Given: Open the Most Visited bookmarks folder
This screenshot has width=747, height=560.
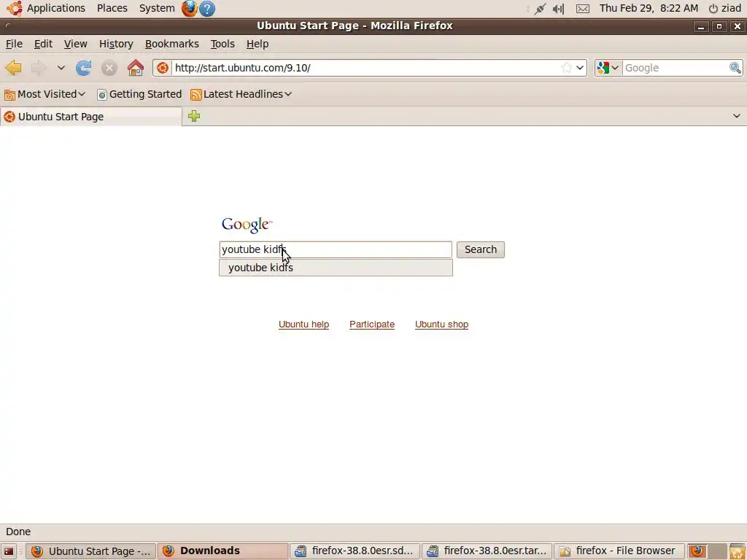Looking at the screenshot, I should (44, 94).
